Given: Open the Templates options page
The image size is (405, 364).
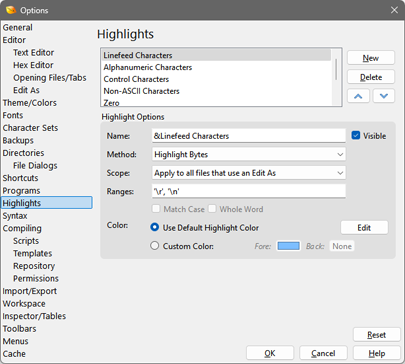Looking at the screenshot, I should [x=33, y=254].
